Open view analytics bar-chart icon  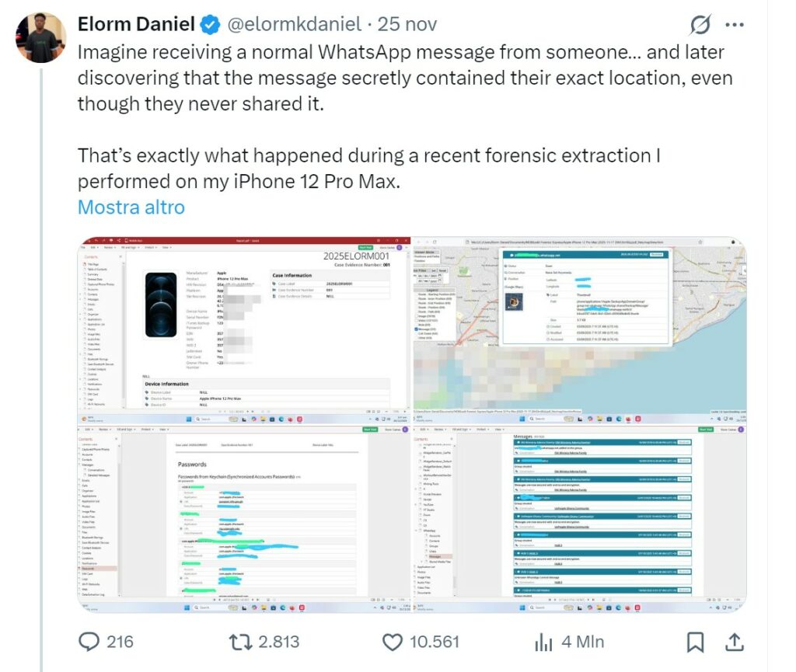[543, 641]
